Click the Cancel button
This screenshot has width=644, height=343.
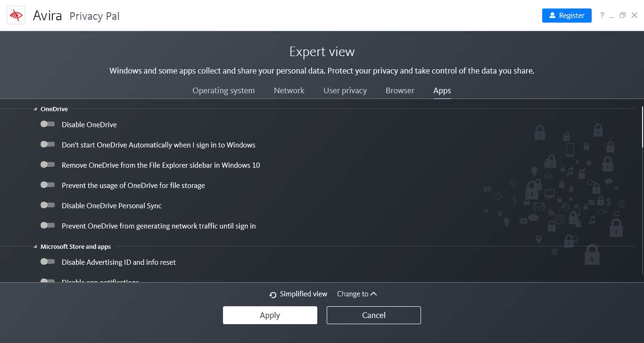tap(374, 315)
